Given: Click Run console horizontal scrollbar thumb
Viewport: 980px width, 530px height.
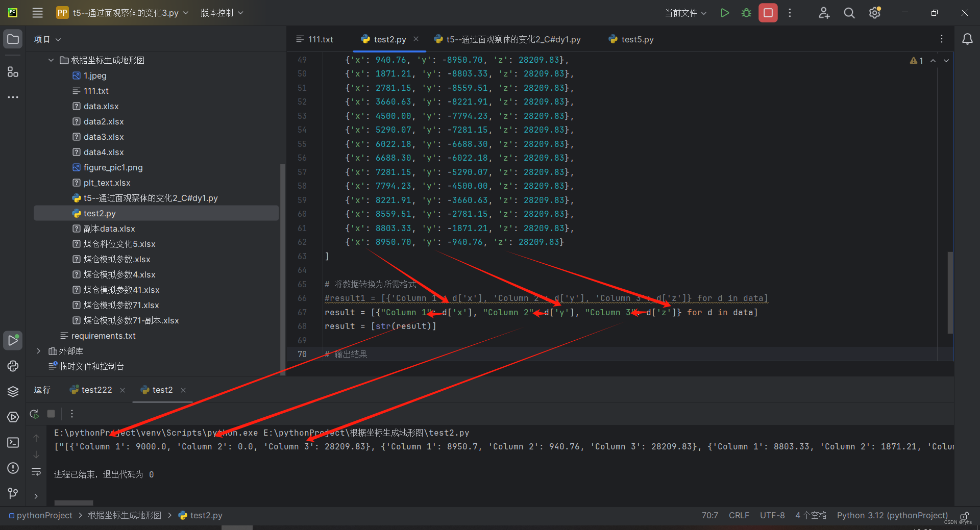Looking at the screenshot, I should click(73, 503).
